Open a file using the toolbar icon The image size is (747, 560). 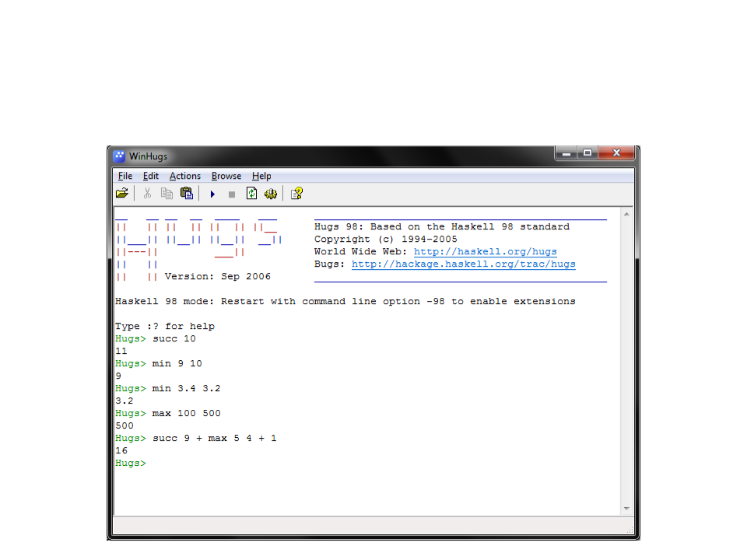pos(122,193)
